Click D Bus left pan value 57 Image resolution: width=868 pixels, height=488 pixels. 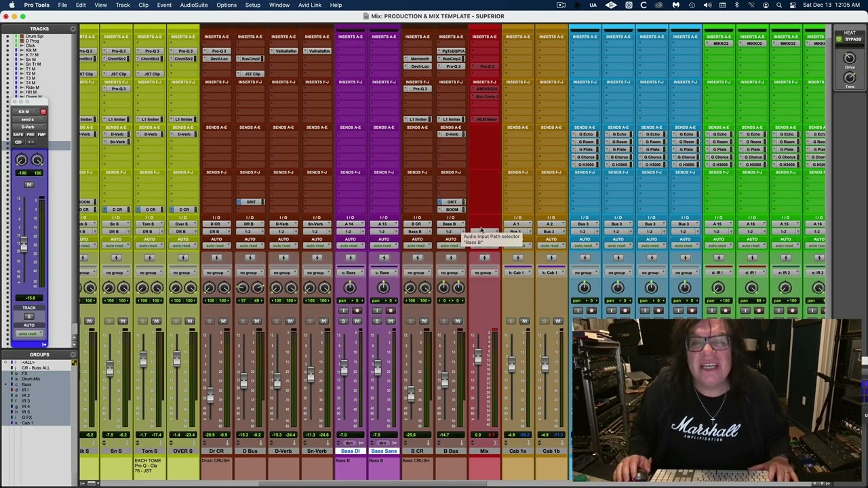(x=243, y=300)
